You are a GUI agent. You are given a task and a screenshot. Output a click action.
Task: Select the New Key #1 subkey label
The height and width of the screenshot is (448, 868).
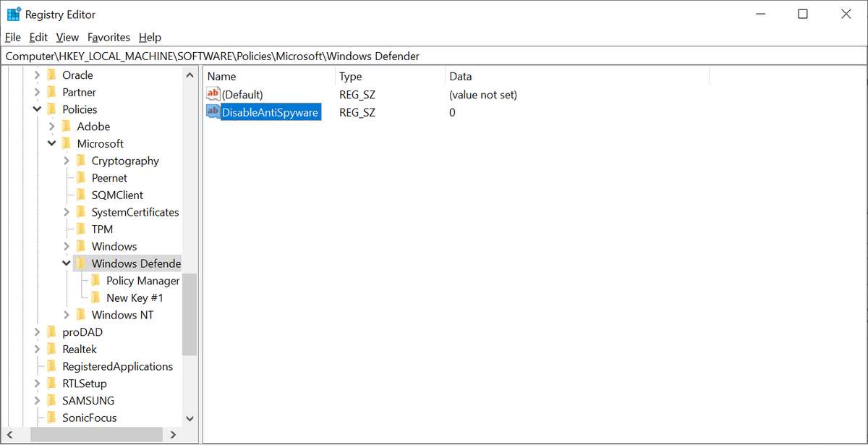click(135, 297)
